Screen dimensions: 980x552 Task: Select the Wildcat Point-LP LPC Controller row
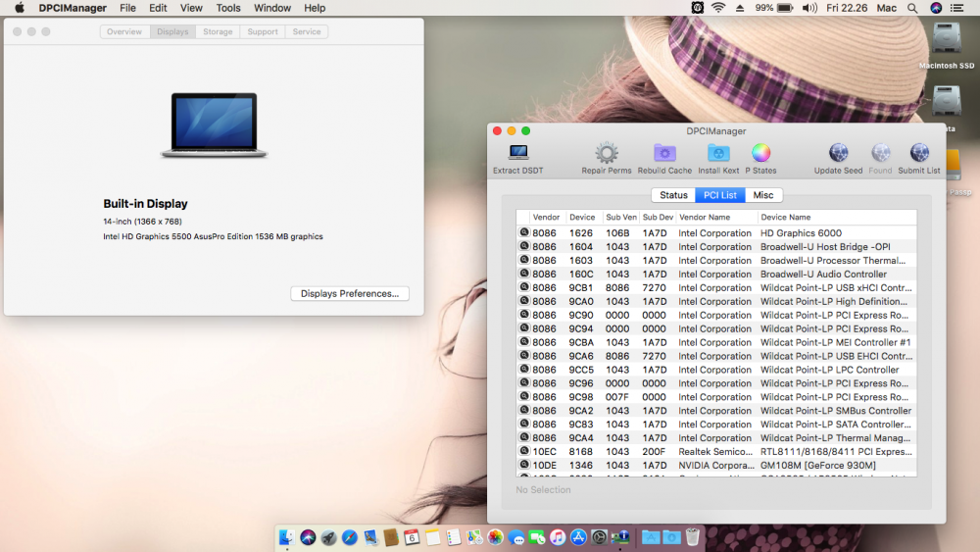tap(716, 370)
